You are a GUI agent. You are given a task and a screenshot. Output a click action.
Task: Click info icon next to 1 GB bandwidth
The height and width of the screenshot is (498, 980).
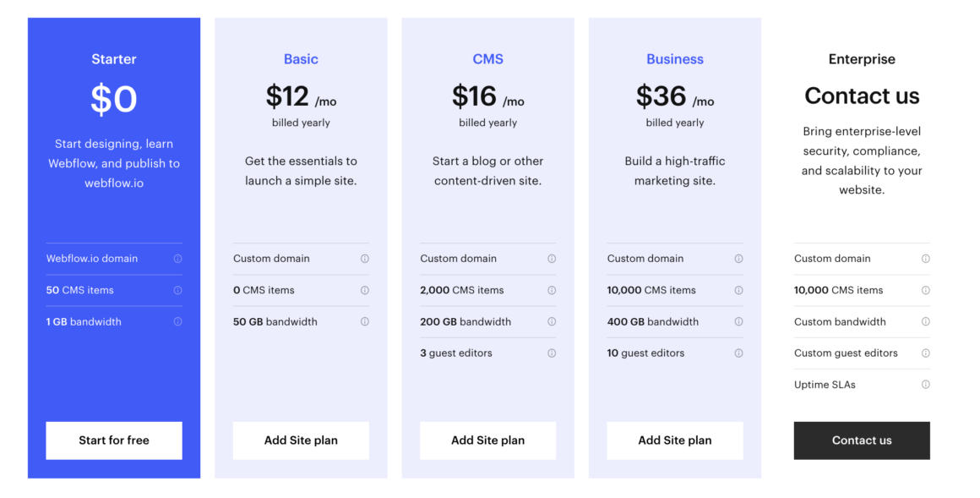[x=177, y=321]
